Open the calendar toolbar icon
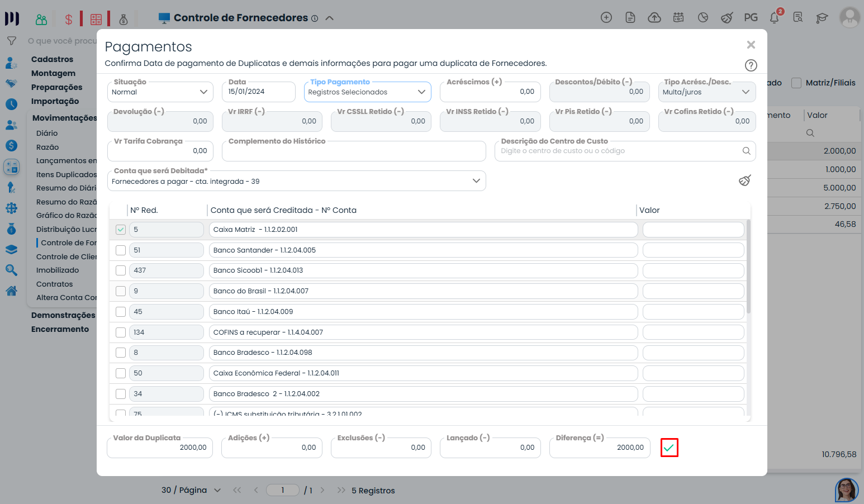The image size is (864, 504). pyautogui.click(x=678, y=18)
